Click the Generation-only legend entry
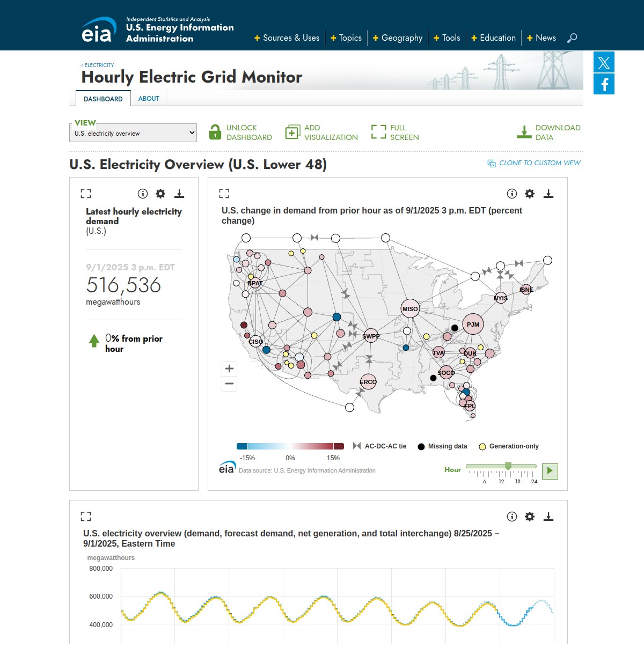The height and width of the screenshot is (663, 644). (x=509, y=446)
